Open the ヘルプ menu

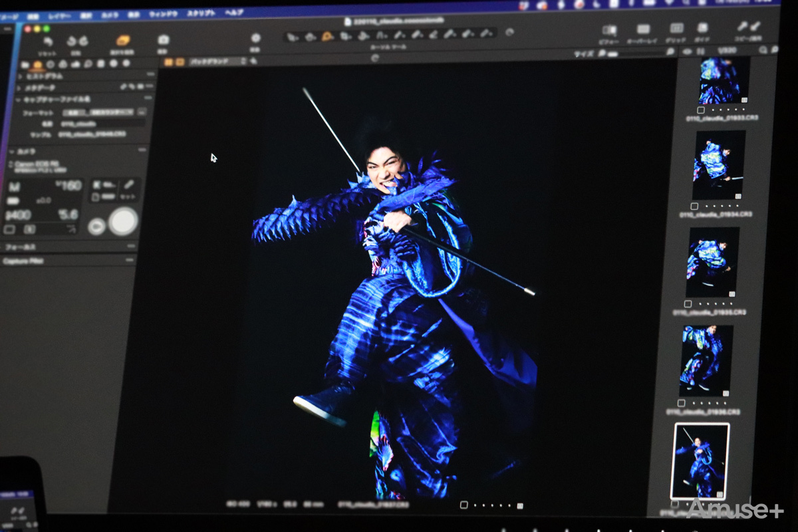[x=234, y=13]
